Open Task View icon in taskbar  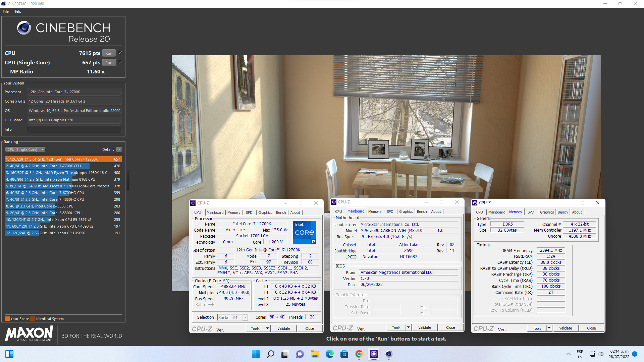pyautogui.click(x=285, y=354)
